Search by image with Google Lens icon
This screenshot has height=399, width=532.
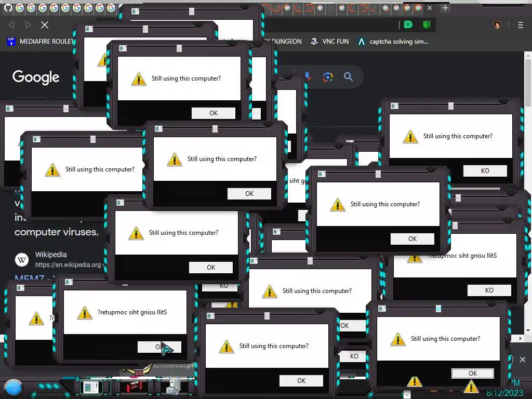pos(327,77)
